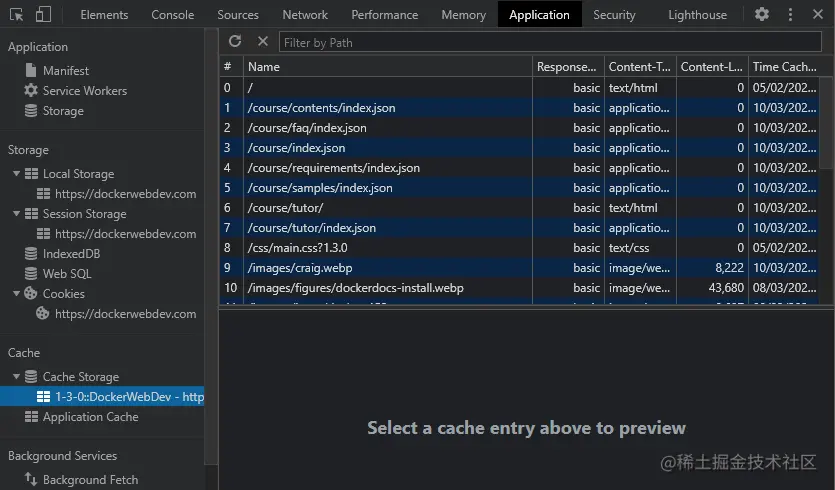Open the Manifest item in Application sidebar
This screenshot has width=835, height=490.
click(x=65, y=71)
